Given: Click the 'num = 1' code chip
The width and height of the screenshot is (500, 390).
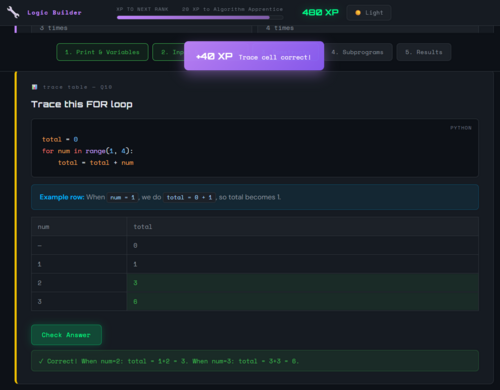Looking at the screenshot, I should pos(122,197).
